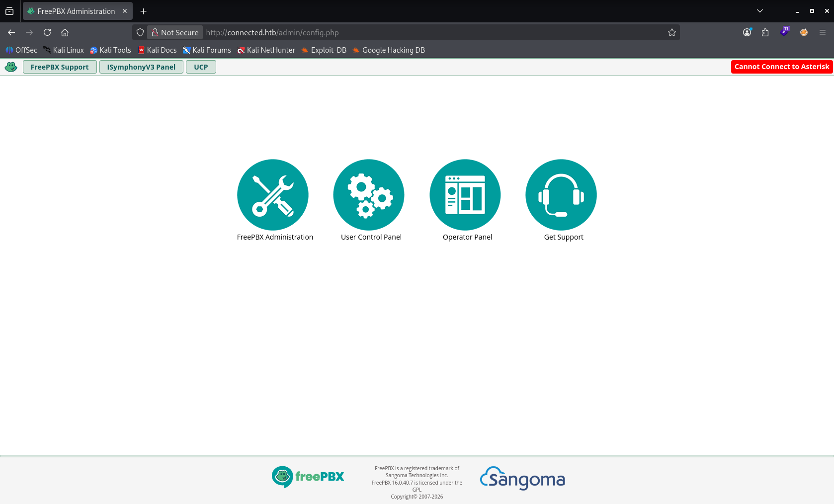
Task: Open the Firefox account icon
Action: (747, 32)
